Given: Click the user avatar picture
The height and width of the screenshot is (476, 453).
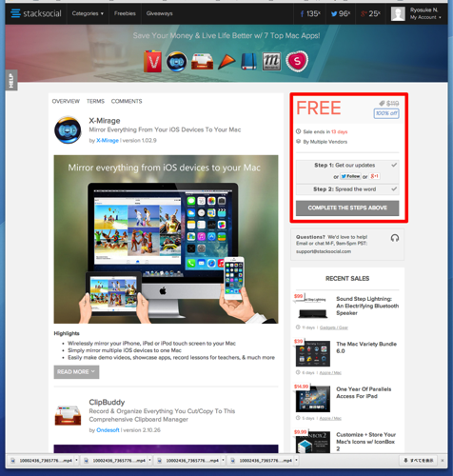Looking at the screenshot, I should (398, 13).
